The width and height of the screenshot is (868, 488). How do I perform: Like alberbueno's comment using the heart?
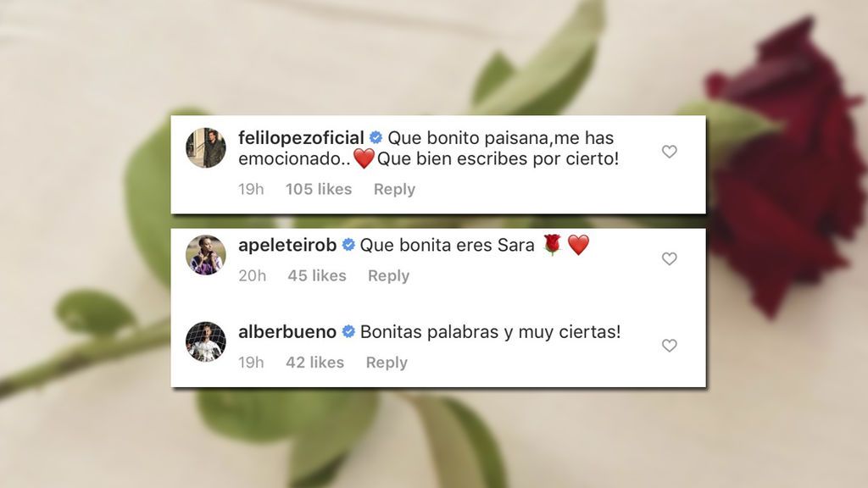click(670, 346)
